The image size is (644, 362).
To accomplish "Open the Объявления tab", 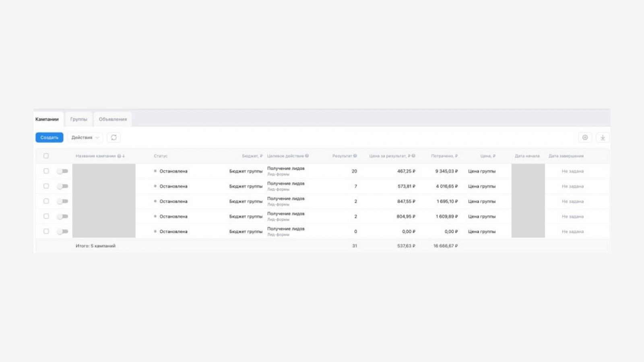I will point(113,119).
